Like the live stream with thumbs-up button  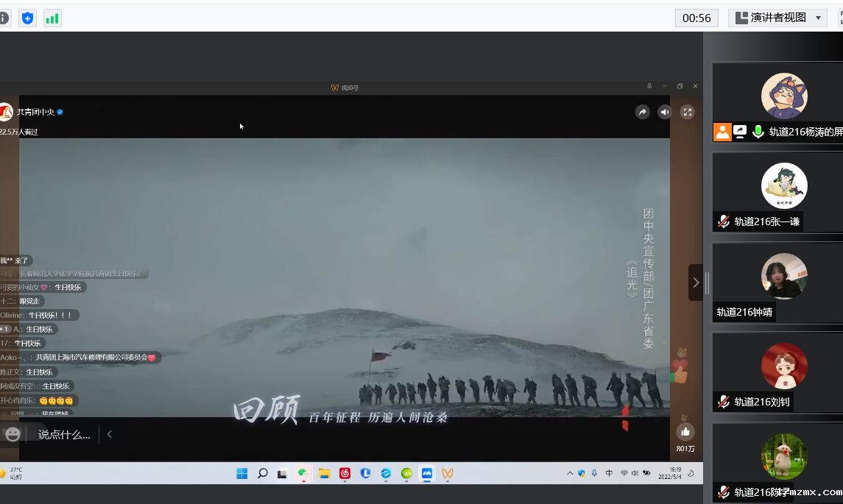click(685, 431)
